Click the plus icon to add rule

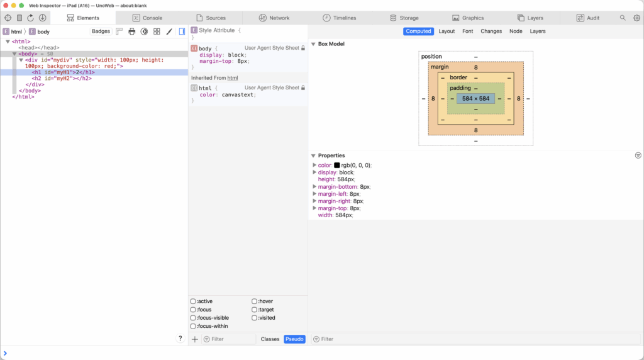(x=195, y=339)
